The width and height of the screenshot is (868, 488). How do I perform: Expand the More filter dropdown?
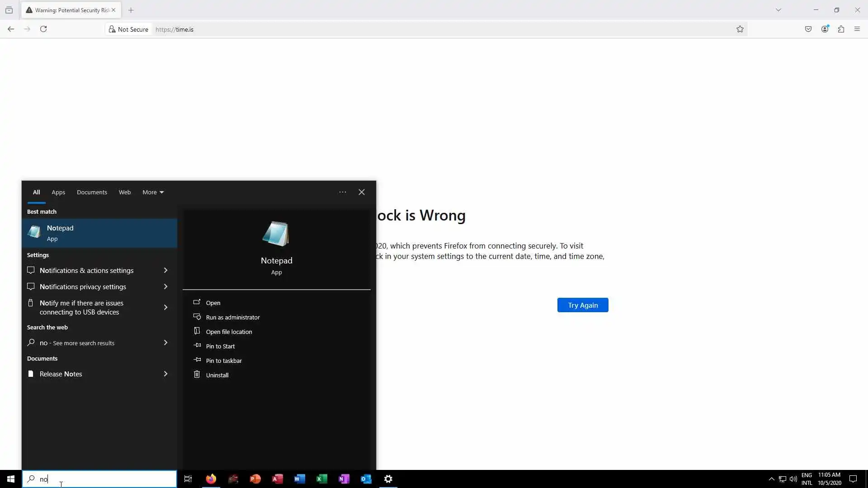pos(153,192)
